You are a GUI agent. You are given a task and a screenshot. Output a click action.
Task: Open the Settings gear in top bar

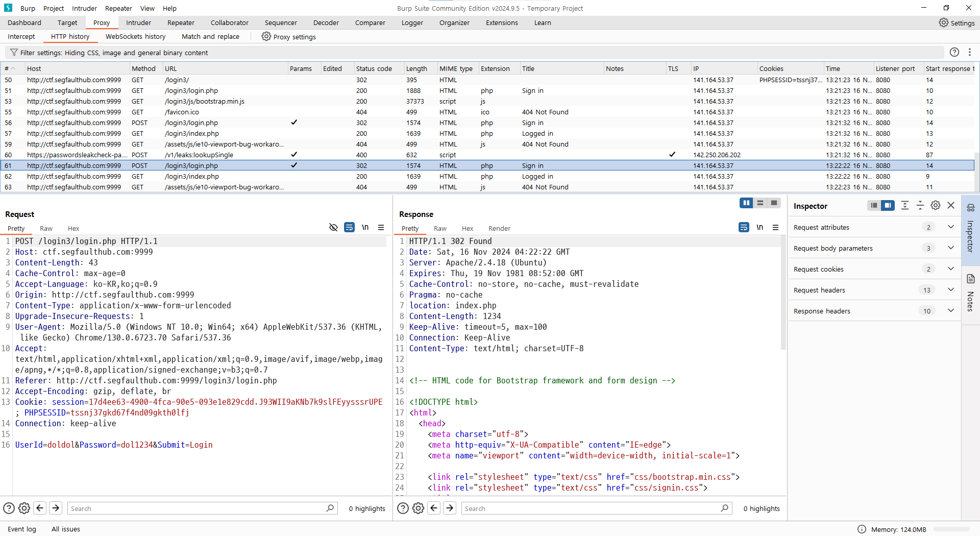[x=957, y=23]
